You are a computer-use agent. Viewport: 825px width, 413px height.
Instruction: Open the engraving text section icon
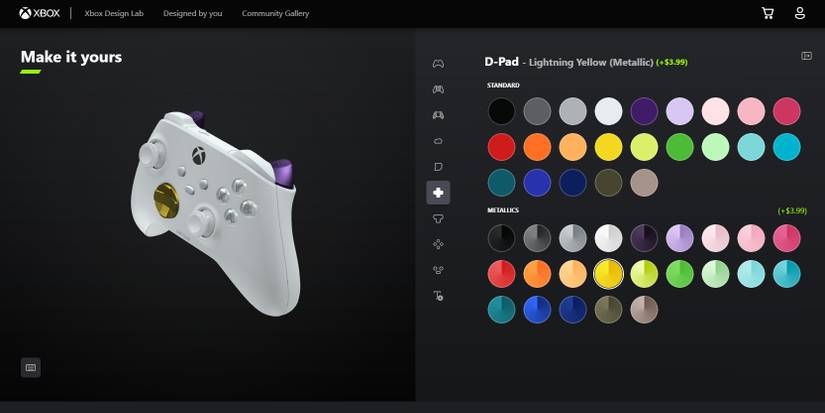pos(438,296)
